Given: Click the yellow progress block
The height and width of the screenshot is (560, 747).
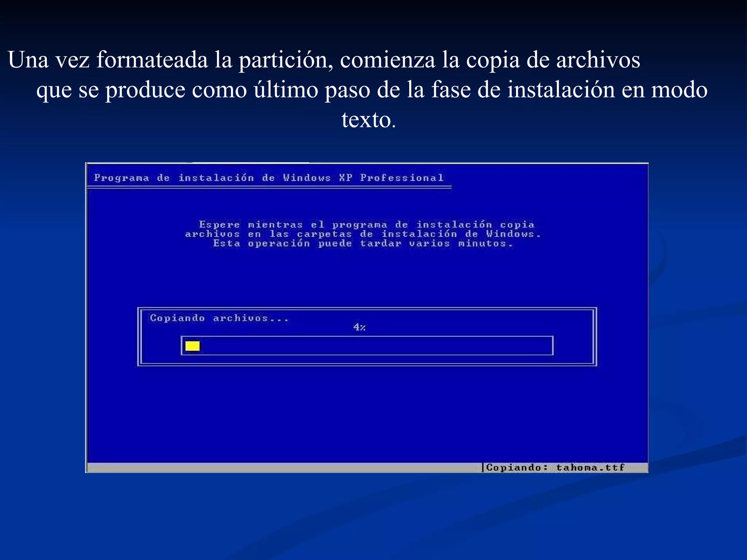Looking at the screenshot, I should click(192, 346).
